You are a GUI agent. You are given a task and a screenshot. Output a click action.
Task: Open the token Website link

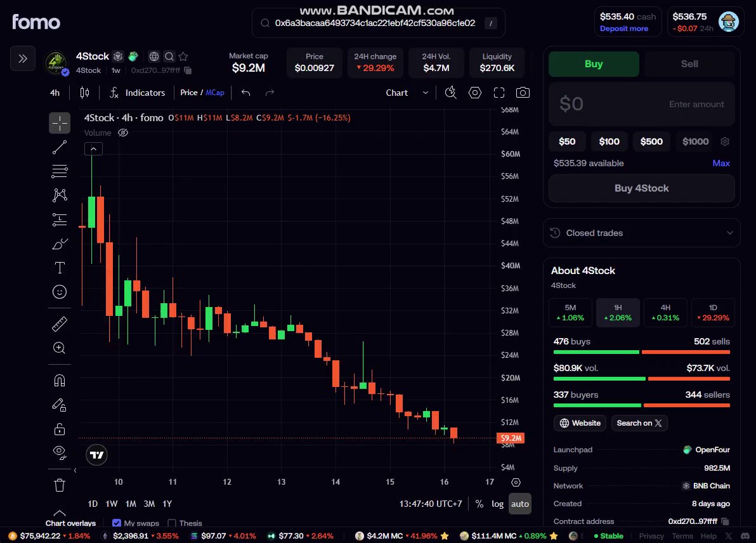coord(580,423)
